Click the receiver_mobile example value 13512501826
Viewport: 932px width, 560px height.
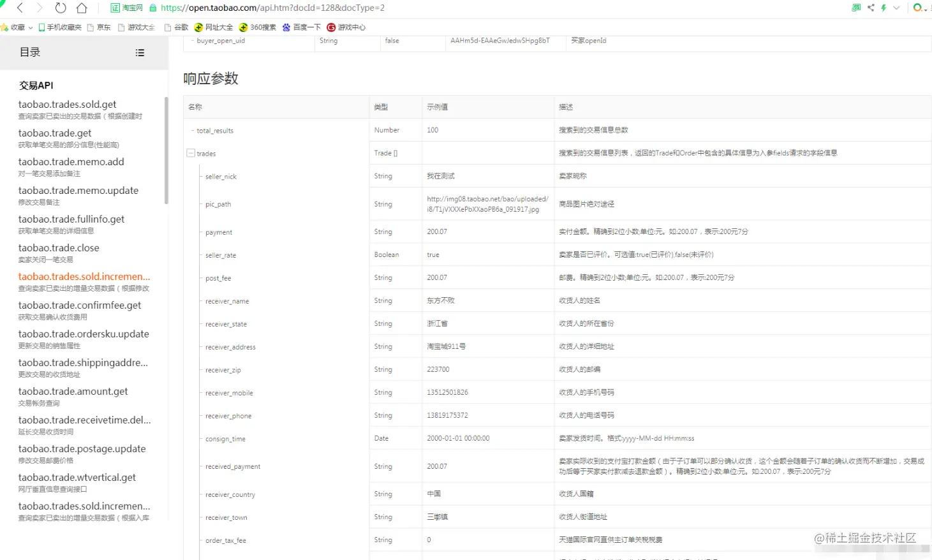coord(447,392)
